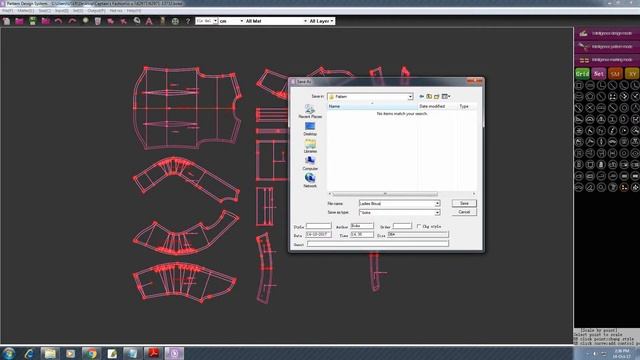Click the New file toolbar icon
Image resolution: width=640 pixels, height=360 pixels.
[7, 21]
